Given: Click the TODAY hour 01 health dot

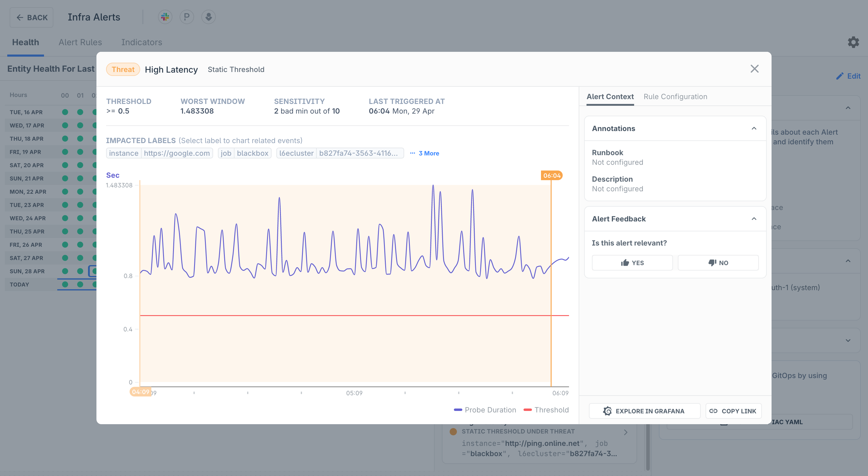Looking at the screenshot, I should click(x=80, y=285).
